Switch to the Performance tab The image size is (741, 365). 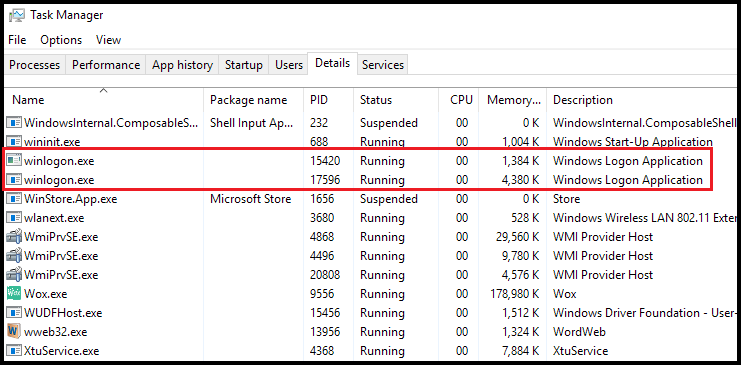pos(106,65)
